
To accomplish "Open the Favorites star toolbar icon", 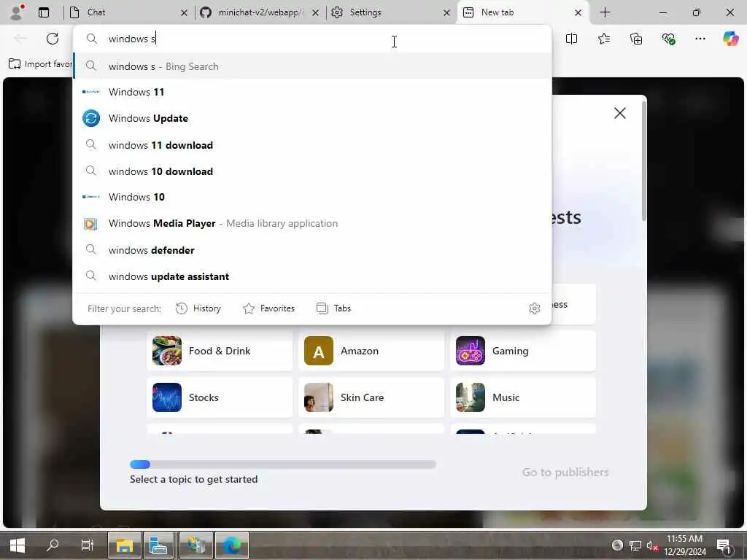I will pyautogui.click(x=603, y=39).
